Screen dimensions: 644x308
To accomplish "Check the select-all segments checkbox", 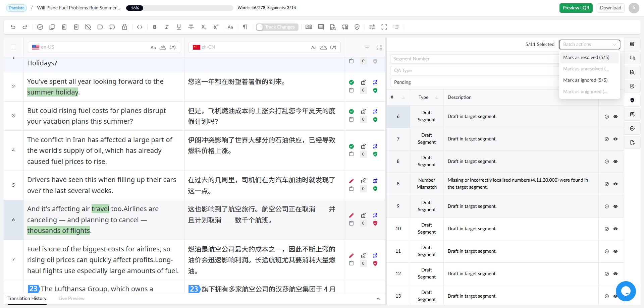I will (x=13, y=47).
